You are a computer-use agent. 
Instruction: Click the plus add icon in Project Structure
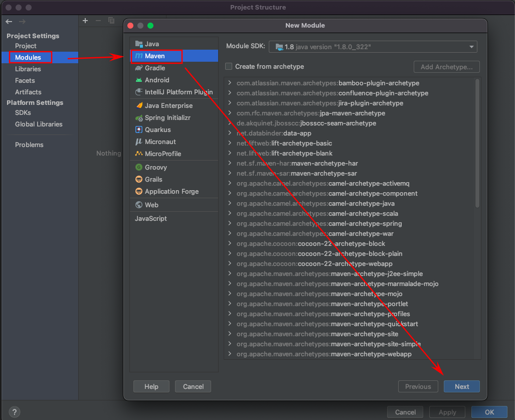coord(85,21)
